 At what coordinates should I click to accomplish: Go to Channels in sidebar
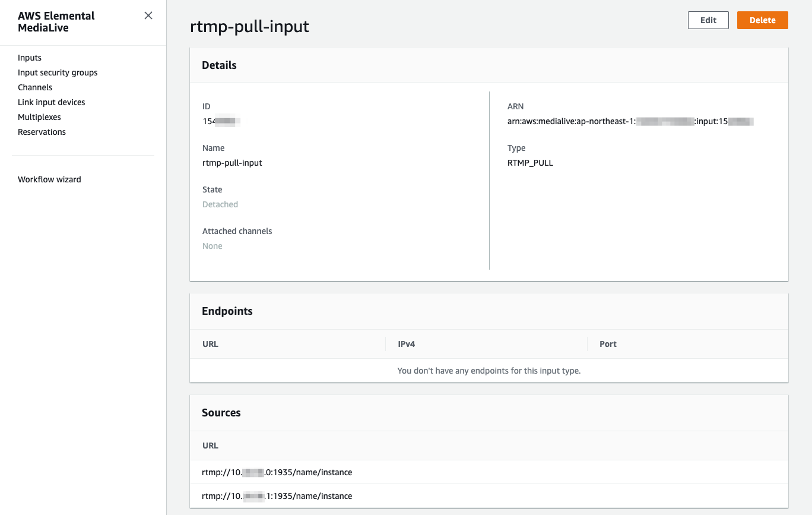35,87
